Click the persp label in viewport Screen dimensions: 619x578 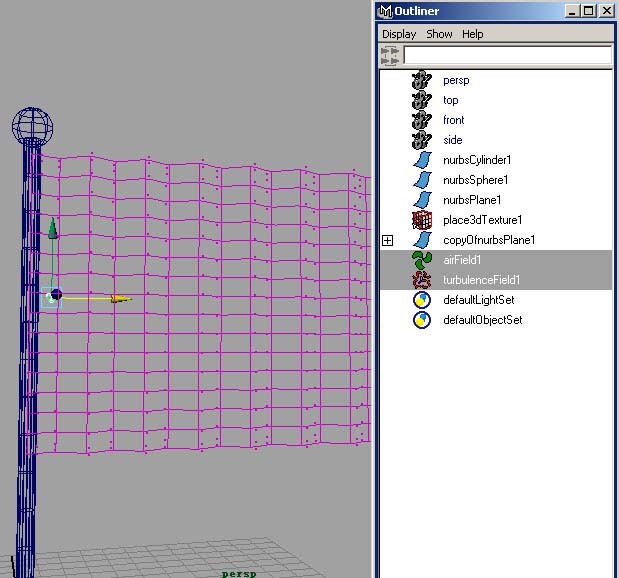pyautogui.click(x=239, y=573)
